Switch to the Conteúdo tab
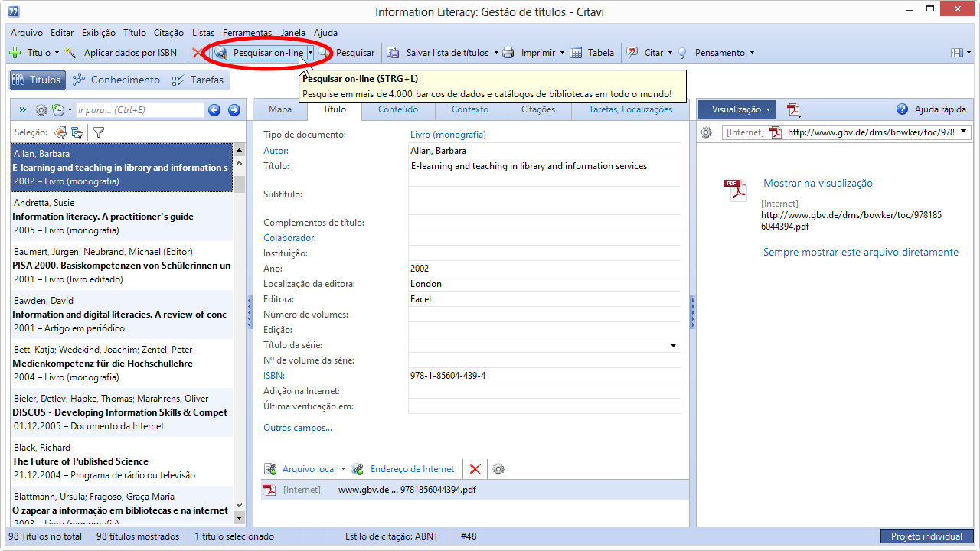Image resolution: width=980 pixels, height=551 pixels. [x=398, y=109]
